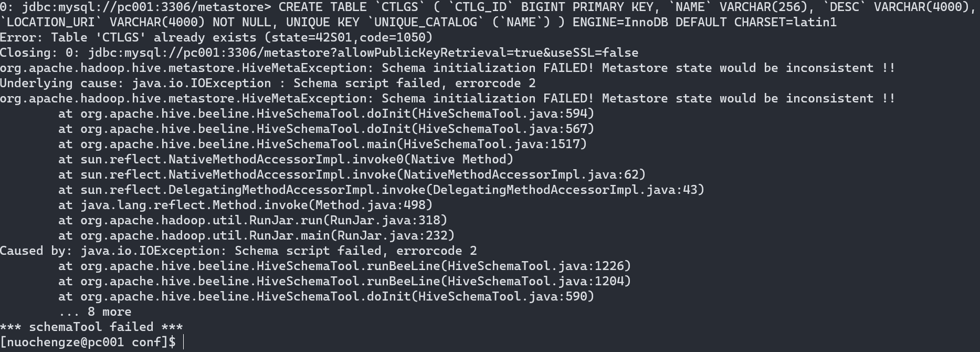Screen dimensions: 980x352
Task: Click the [nuochengze@pc001 conf]$ prompt text
Action: pyautogui.click(x=88, y=343)
